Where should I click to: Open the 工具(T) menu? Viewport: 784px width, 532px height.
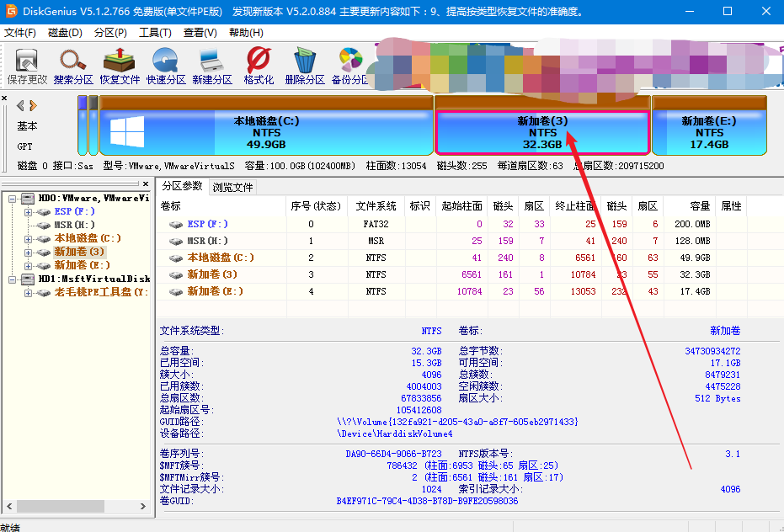155,33
